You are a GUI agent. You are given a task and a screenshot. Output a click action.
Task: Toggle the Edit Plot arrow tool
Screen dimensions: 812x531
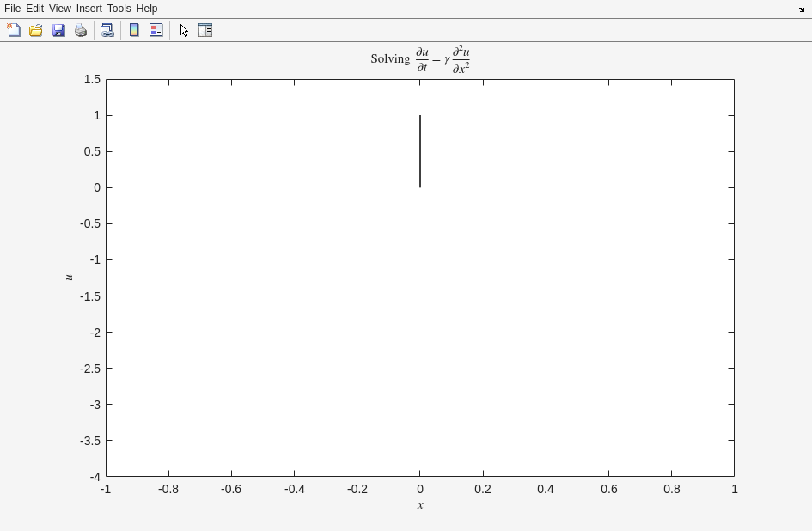click(x=184, y=30)
